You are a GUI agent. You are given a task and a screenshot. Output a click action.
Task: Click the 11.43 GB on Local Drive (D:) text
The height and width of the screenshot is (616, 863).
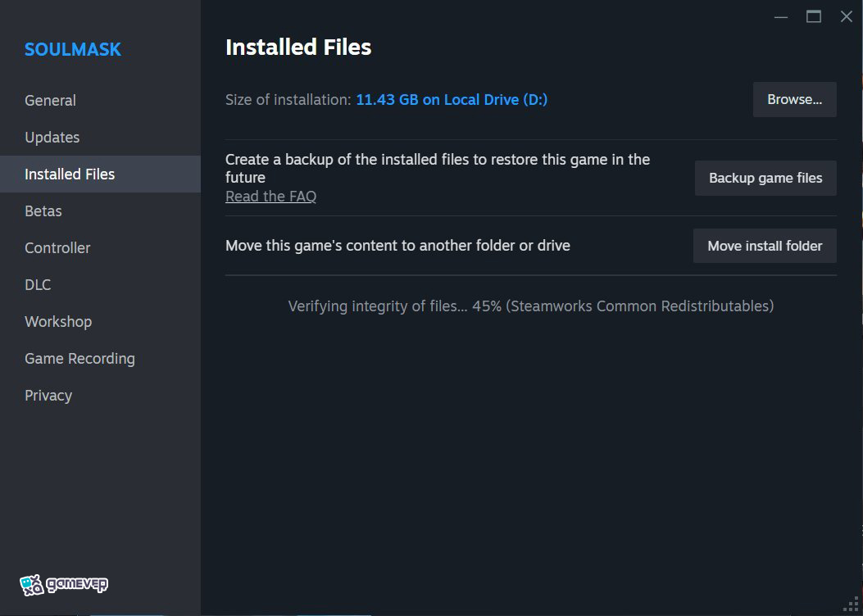(x=452, y=100)
